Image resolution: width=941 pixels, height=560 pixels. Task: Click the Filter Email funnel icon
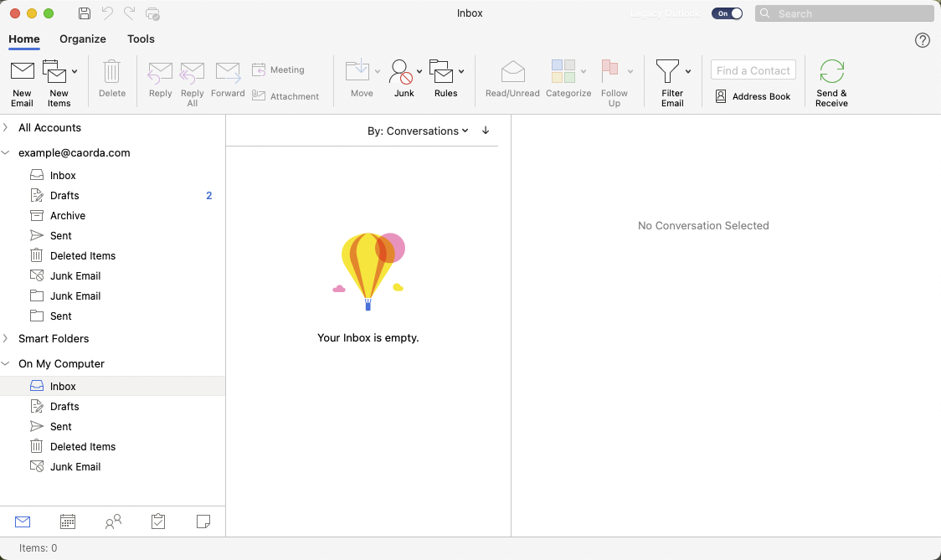667,71
